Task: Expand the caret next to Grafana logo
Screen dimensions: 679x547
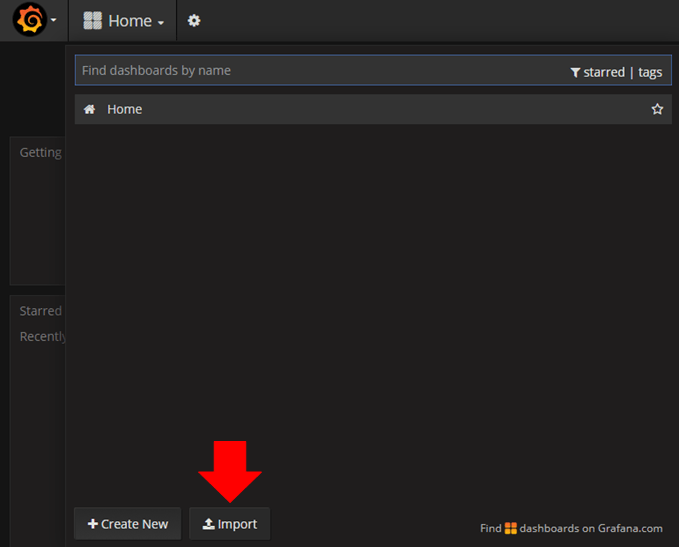Action: coord(54,20)
